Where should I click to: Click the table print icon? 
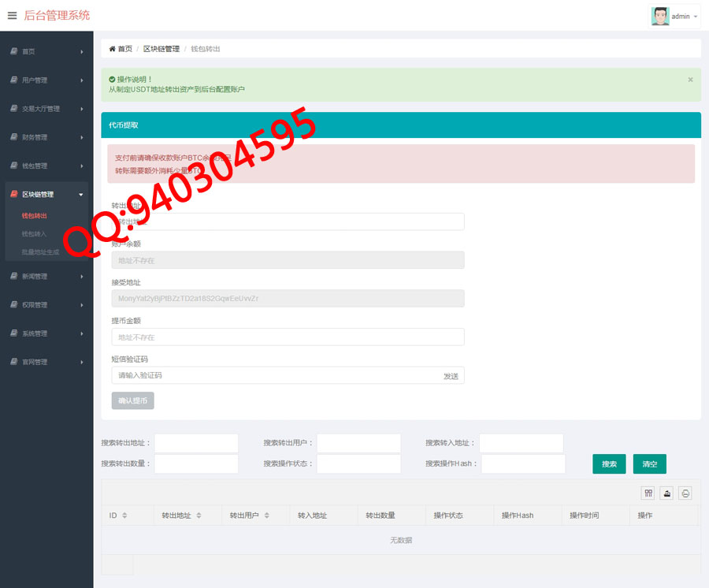(x=685, y=493)
